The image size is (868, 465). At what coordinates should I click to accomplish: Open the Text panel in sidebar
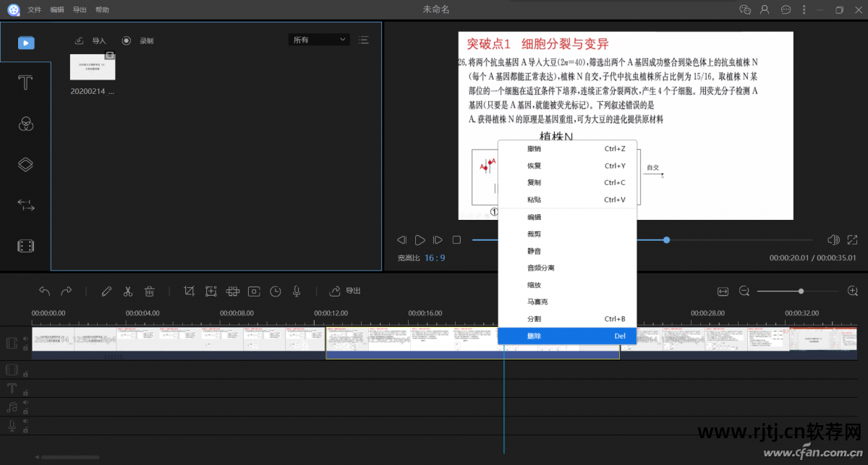pos(25,82)
